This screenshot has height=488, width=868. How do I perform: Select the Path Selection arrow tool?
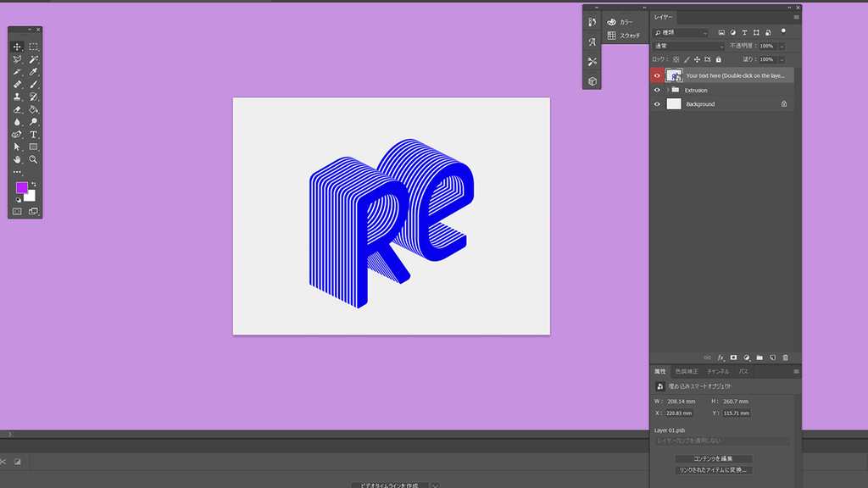(17, 147)
